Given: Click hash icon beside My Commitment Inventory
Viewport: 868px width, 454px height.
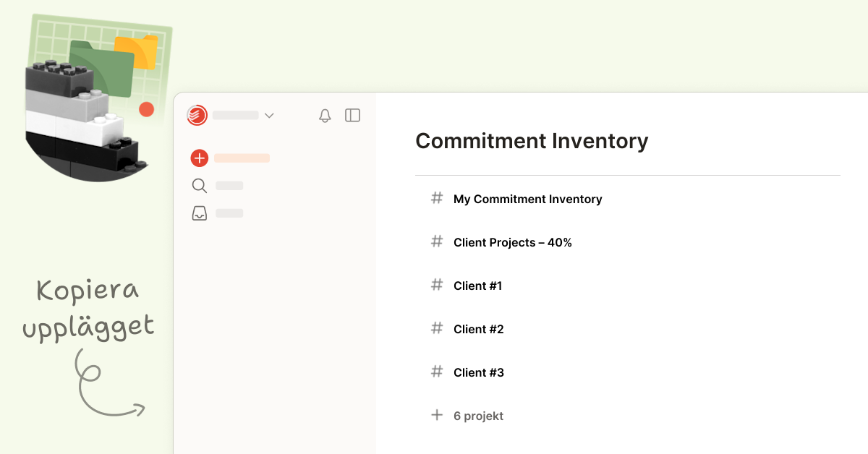Looking at the screenshot, I should pyautogui.click(x=437, y=198).
